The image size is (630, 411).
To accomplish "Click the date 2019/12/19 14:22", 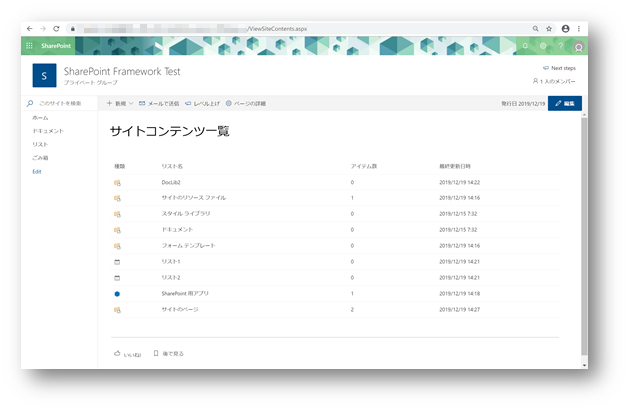I will (x=460, y=182).
